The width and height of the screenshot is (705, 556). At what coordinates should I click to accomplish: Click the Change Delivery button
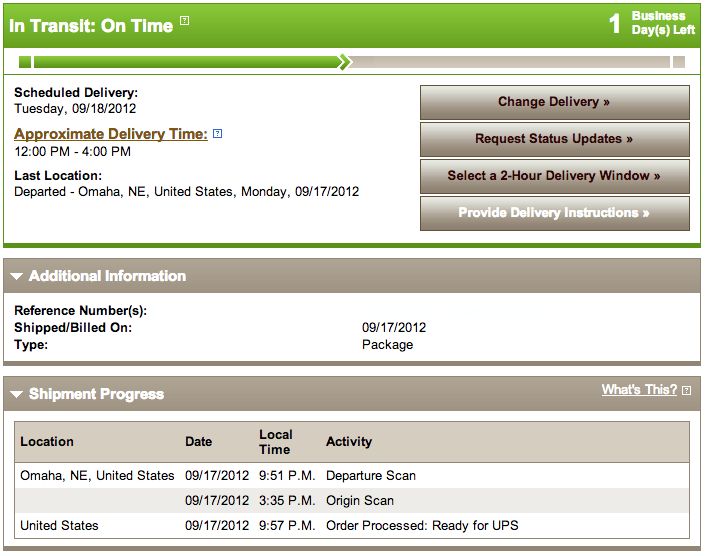pyautogui.click(x=555, y=102)
